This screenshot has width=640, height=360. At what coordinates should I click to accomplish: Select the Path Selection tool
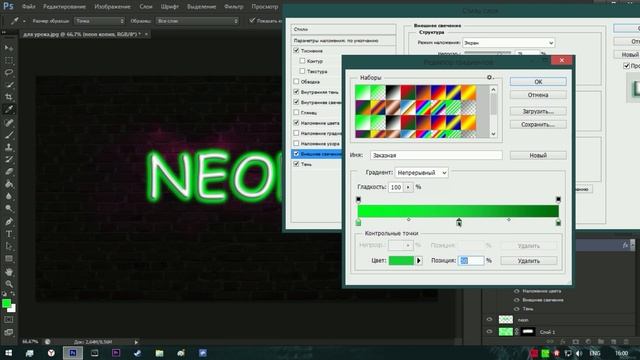click(9, 246)
